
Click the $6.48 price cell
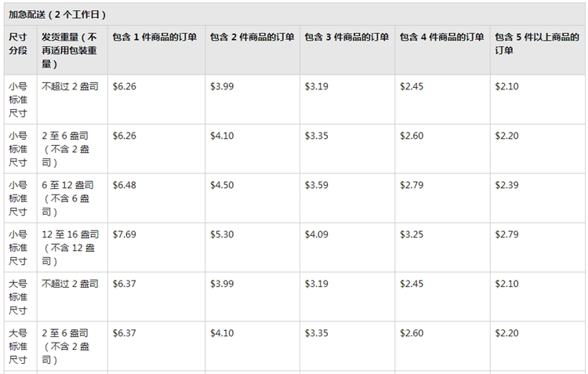pyautogui.click(x=125, y=185)
